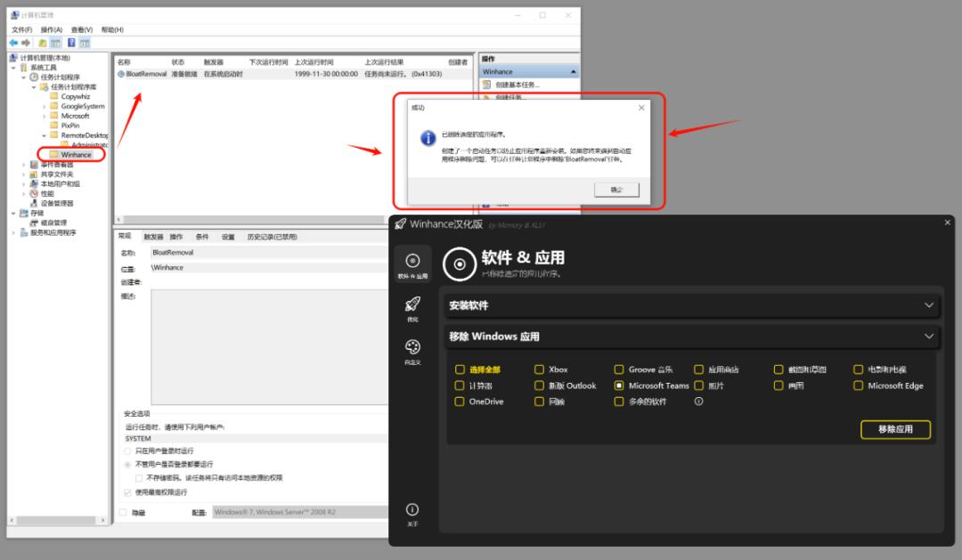Expand the Install Software section chevron
962x560 pixels.
(929, 304)
